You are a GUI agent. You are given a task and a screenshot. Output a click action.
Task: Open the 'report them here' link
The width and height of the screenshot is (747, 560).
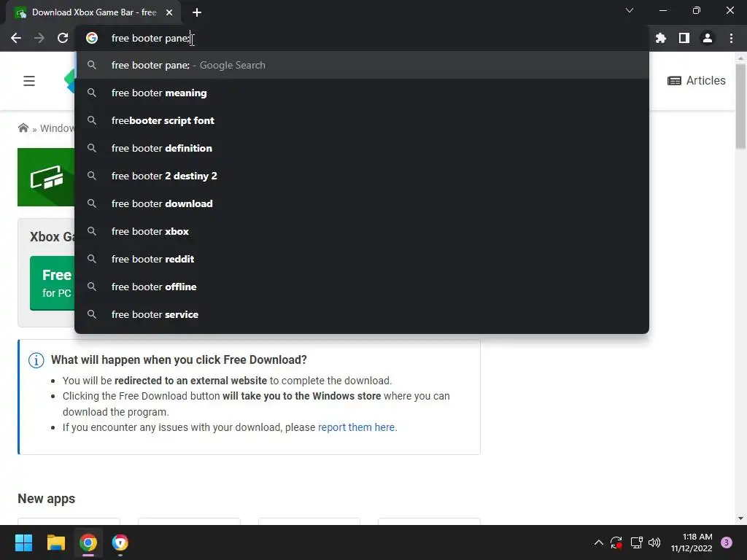[356, 427]
